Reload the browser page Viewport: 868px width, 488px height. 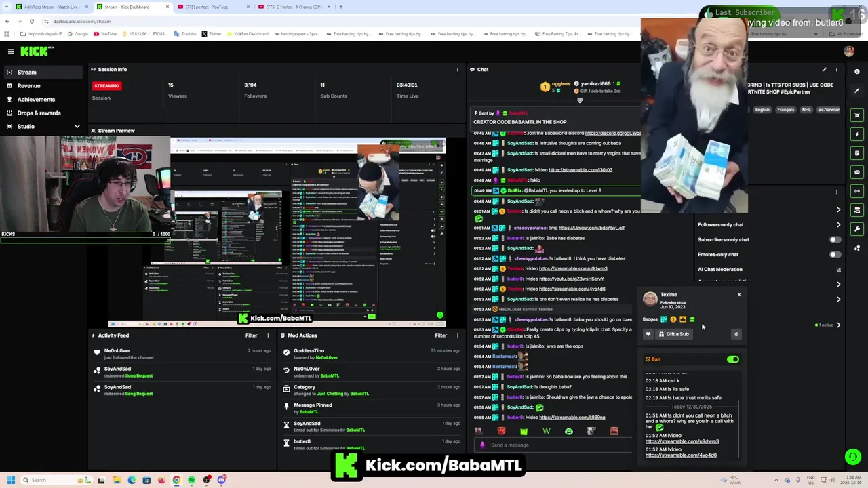click(31, 21)
